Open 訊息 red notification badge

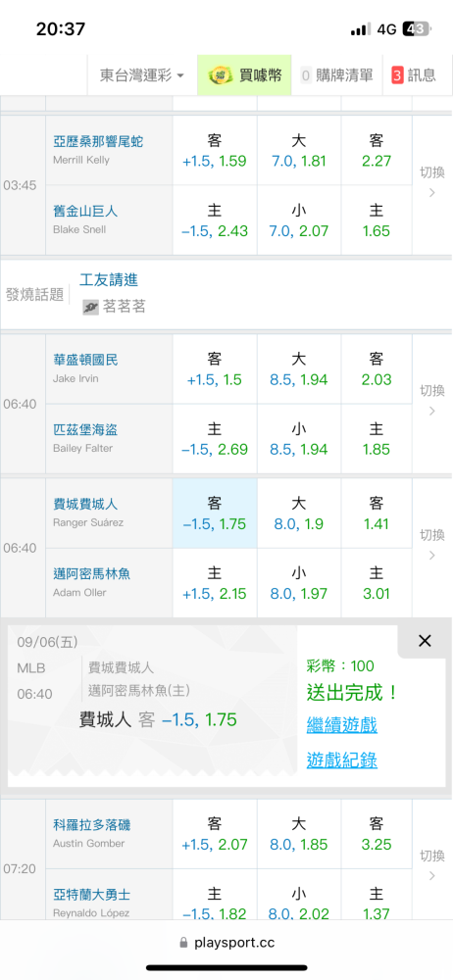point(397,75)
